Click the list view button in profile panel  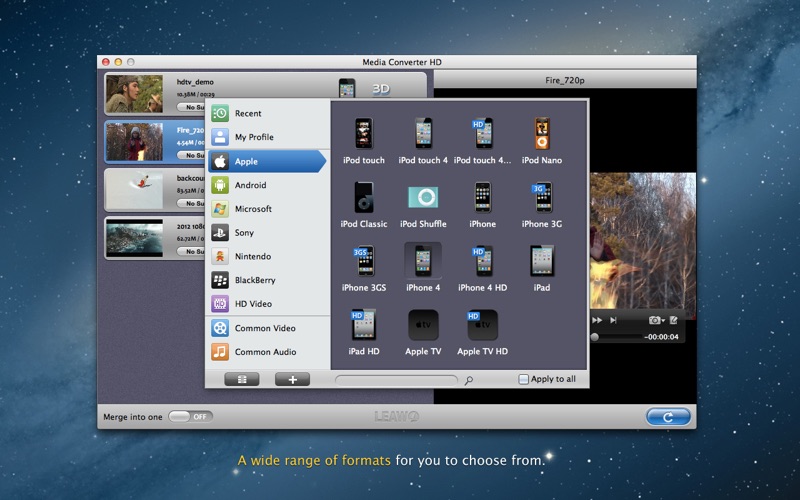(x=242, y=379)
